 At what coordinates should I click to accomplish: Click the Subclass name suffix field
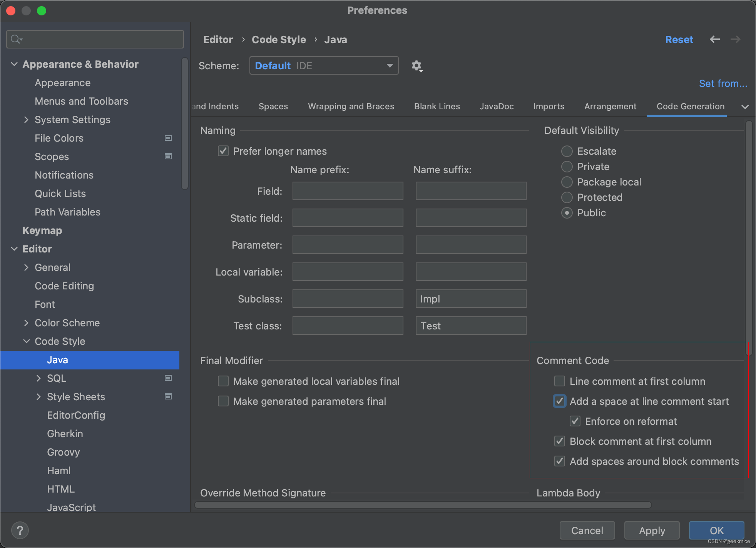470,299
